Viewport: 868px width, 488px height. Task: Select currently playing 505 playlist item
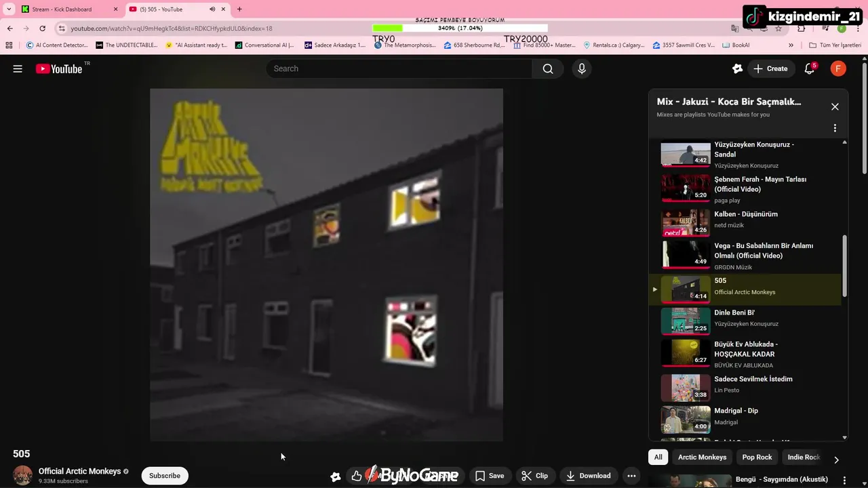coord(745,289)
